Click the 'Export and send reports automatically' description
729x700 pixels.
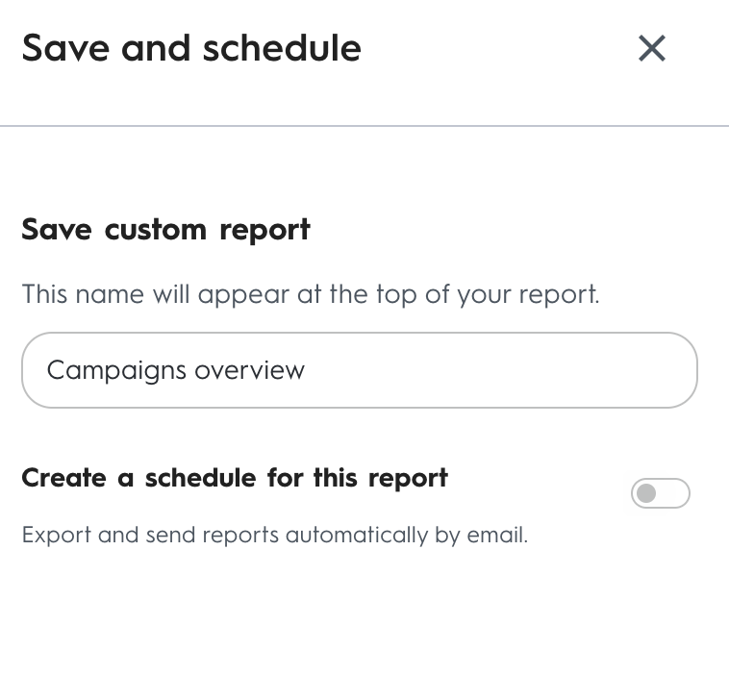[x=274, y=535]
